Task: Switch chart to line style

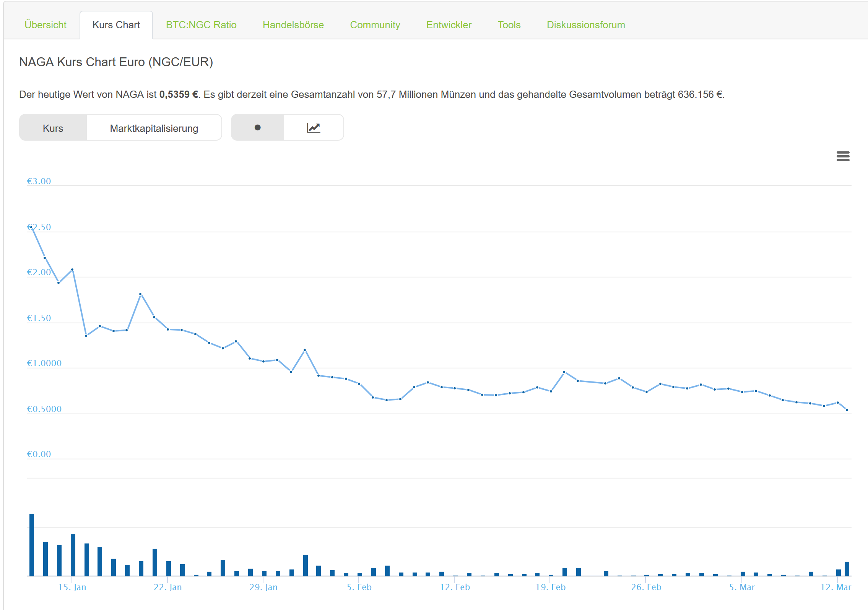Action: [x=314, y=127]
